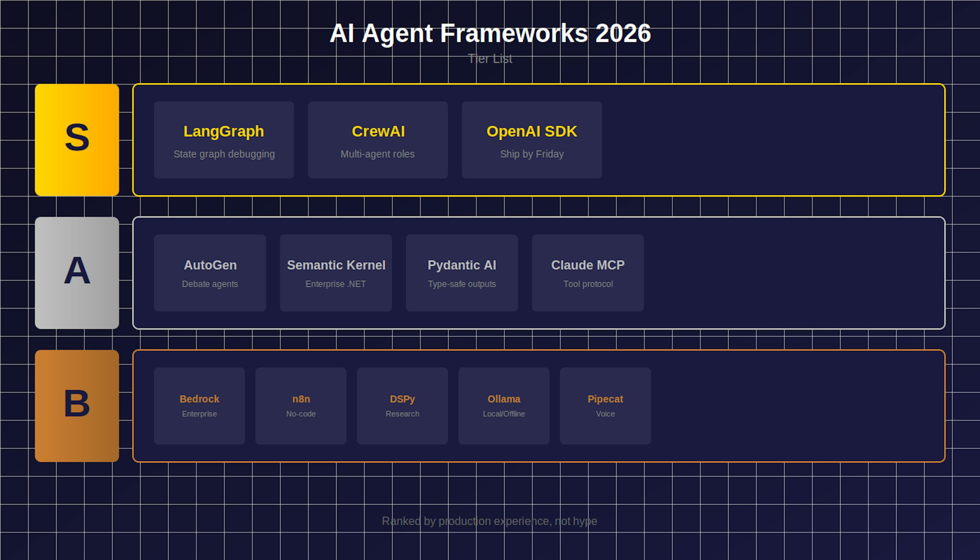The width and height of the screenshot is (980, 560).
Task: Click the gold S tier badge
Action: pos(77,140)
